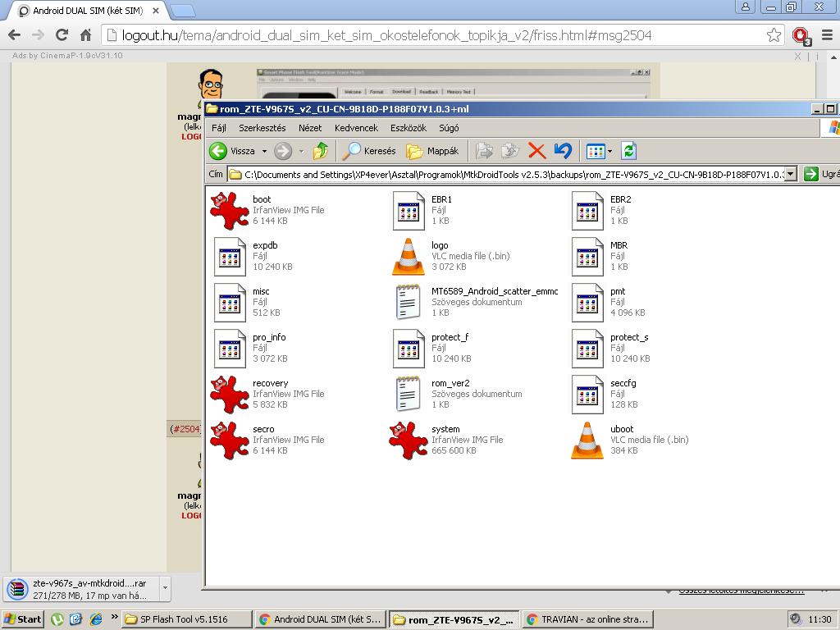Open the Súgó menu
The height and width of the screenshot is (630, 840).
[x=449, y=128]
